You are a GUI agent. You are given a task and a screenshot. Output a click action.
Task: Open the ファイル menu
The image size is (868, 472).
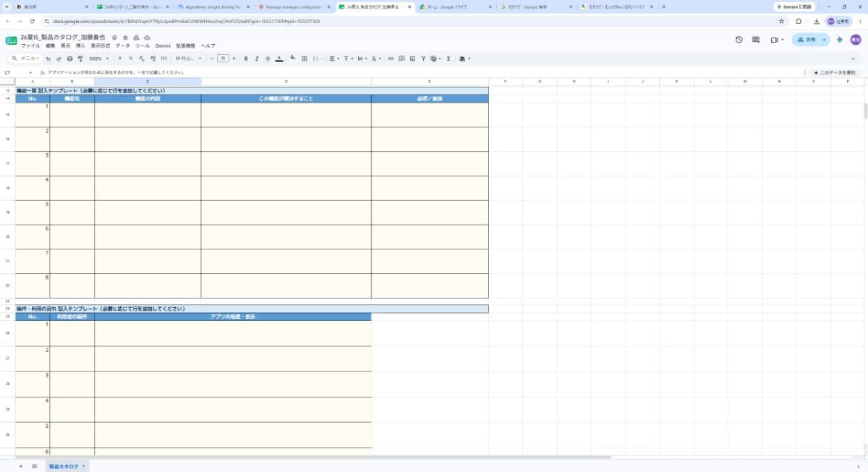coord(30,46)
